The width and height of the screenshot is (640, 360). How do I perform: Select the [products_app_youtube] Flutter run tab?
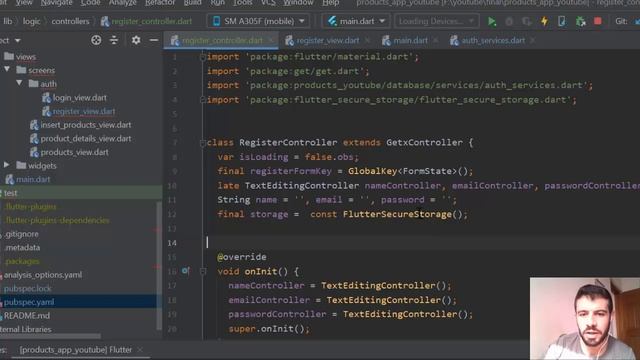click(76, 350)
